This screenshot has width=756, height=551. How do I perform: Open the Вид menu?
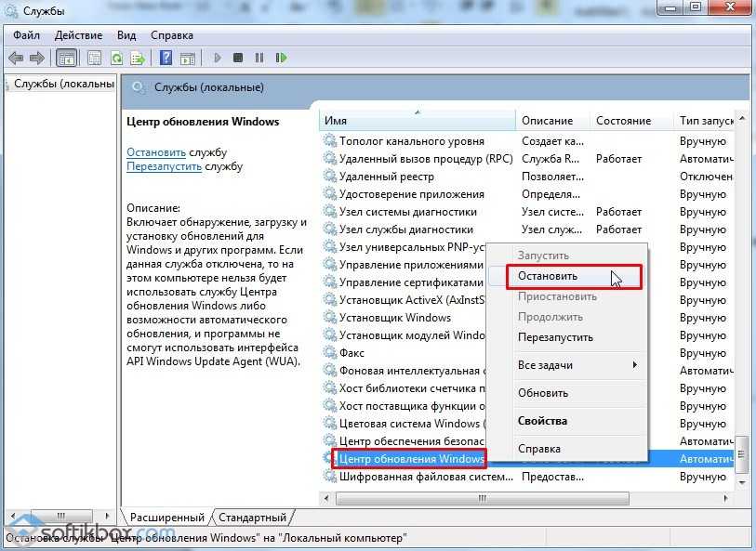pos(126,35)
